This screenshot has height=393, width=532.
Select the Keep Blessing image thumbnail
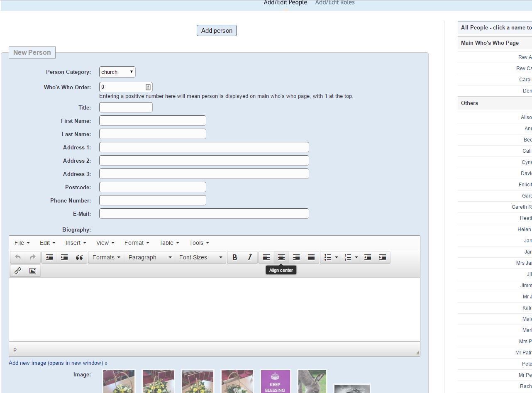click(275, 382)
